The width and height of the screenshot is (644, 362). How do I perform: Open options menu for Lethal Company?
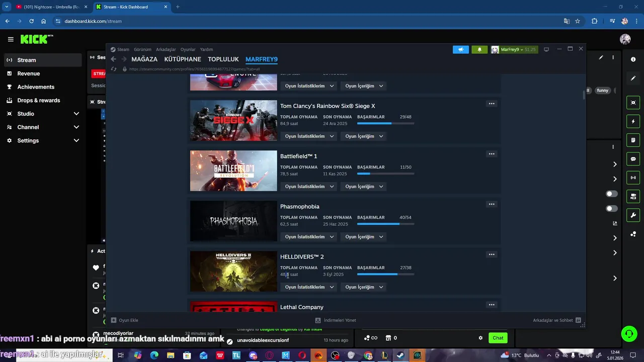coord(492,305)
